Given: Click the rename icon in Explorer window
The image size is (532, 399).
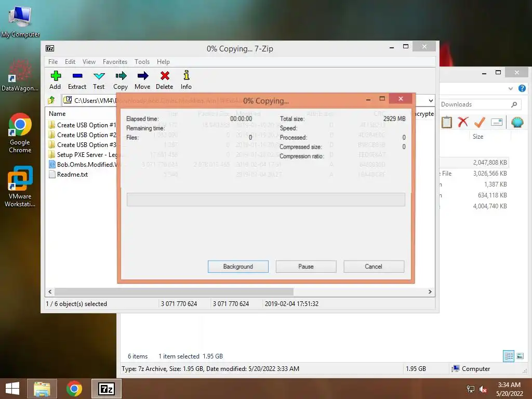Looking at the screenshot, I should (x=496, y=122).
